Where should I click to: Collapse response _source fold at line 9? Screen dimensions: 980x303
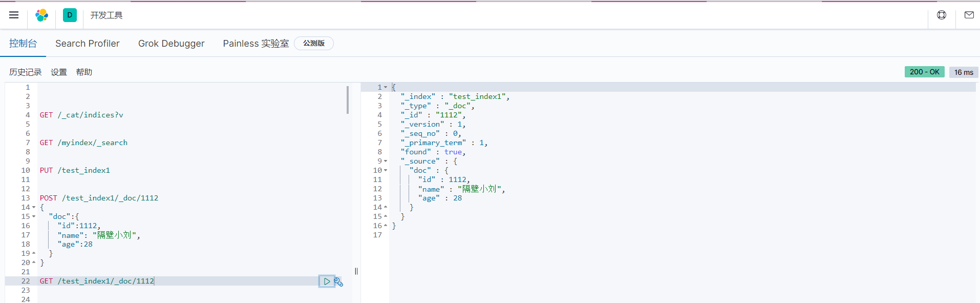386,161
